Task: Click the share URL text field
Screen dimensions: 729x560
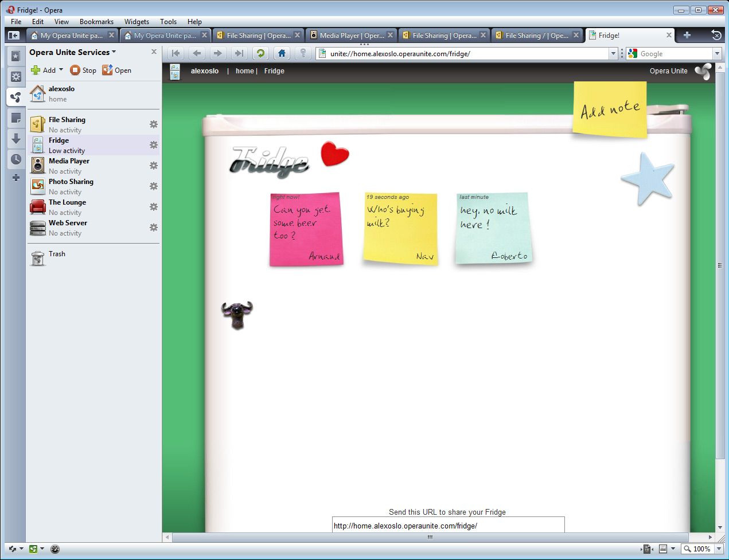Action: coord(448,526)
